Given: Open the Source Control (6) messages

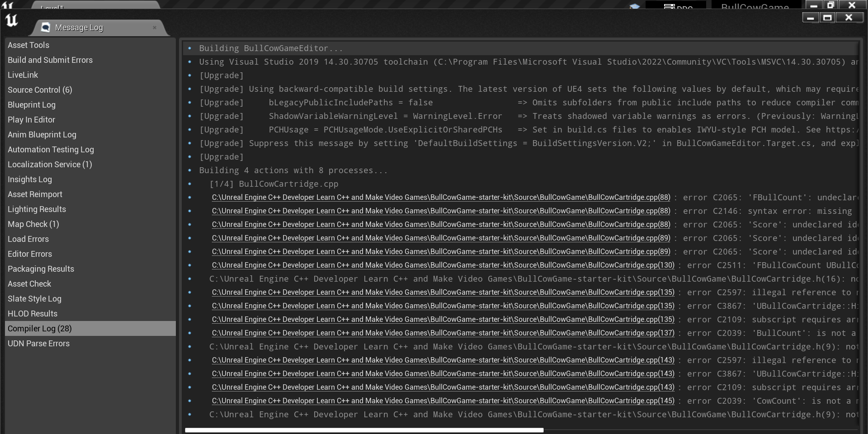Looking at the screenshot, I should click(40, 90).
